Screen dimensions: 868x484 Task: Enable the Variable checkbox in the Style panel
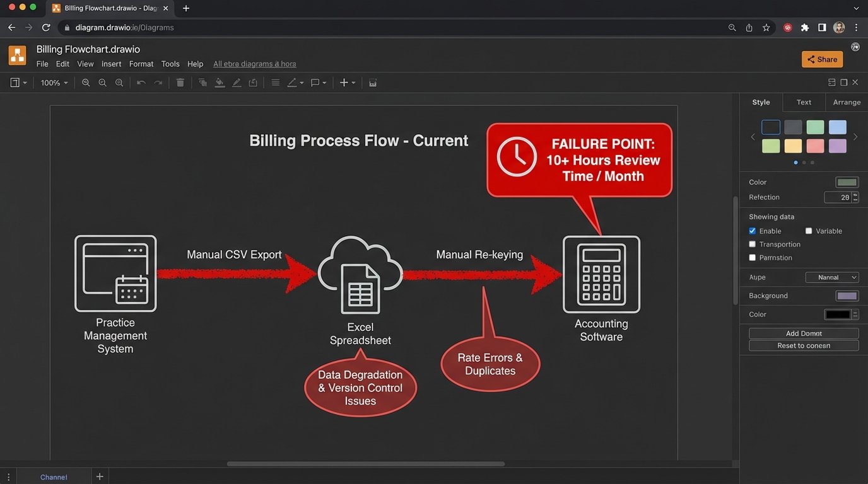809,231
